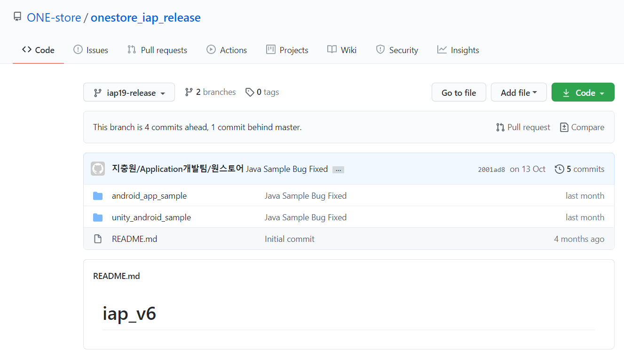Go to the Wiki tab
Screen dimensions: 624x364
342,50
